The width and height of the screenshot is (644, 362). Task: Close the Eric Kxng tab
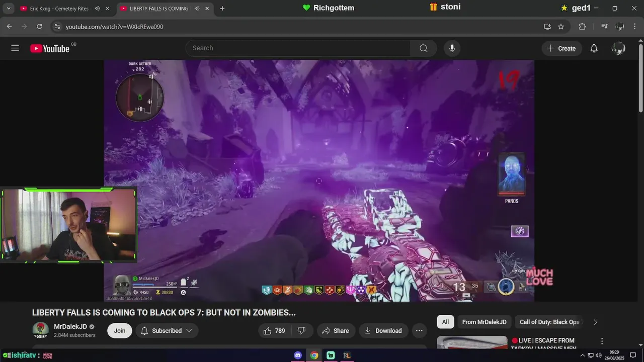click(107, 9)
